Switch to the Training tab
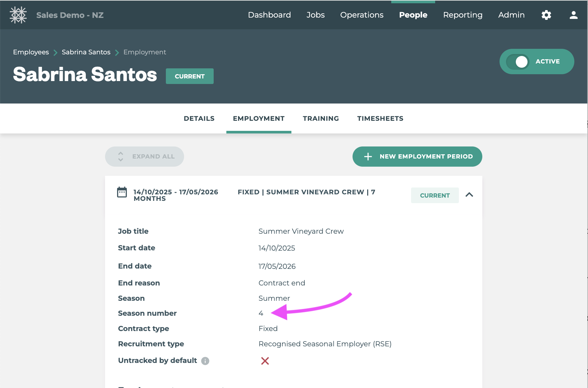The height and width of the screenshot is (388, 588). [321, 118]
